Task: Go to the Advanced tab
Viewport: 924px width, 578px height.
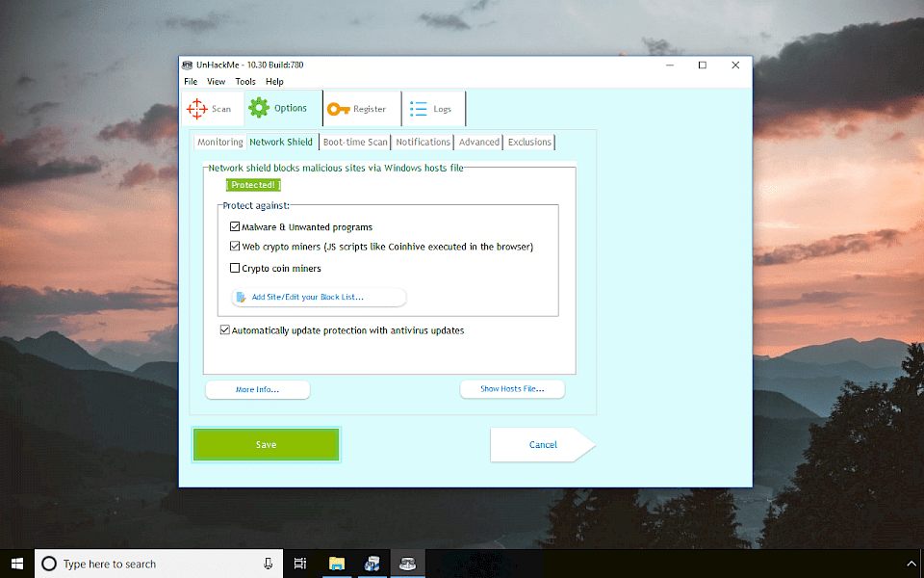Action: 479,143
